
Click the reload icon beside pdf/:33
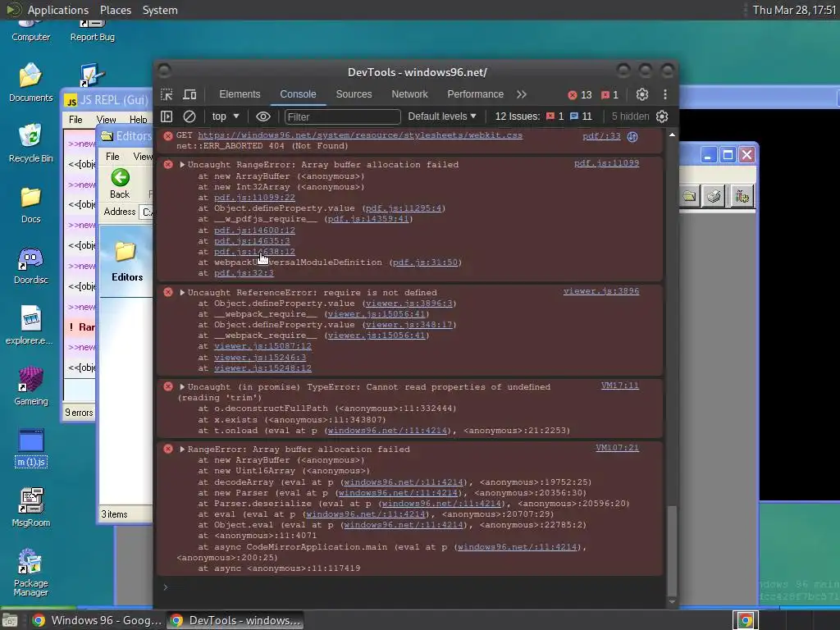pos(632,137)
